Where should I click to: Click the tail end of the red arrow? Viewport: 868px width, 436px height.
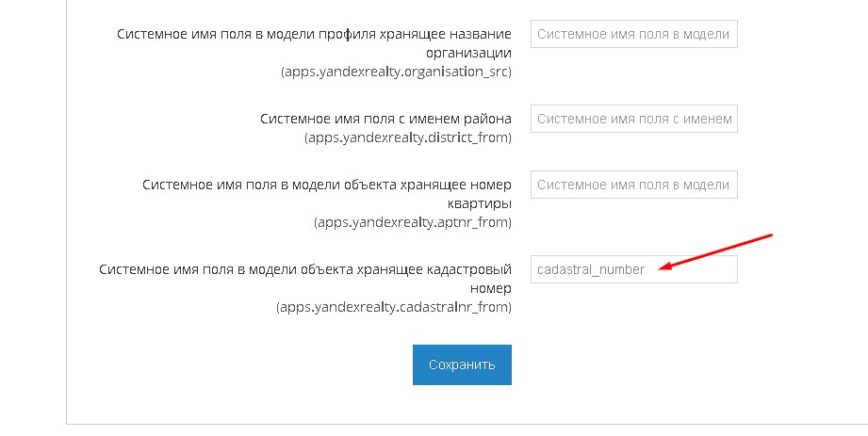click(x=769, y=234)
